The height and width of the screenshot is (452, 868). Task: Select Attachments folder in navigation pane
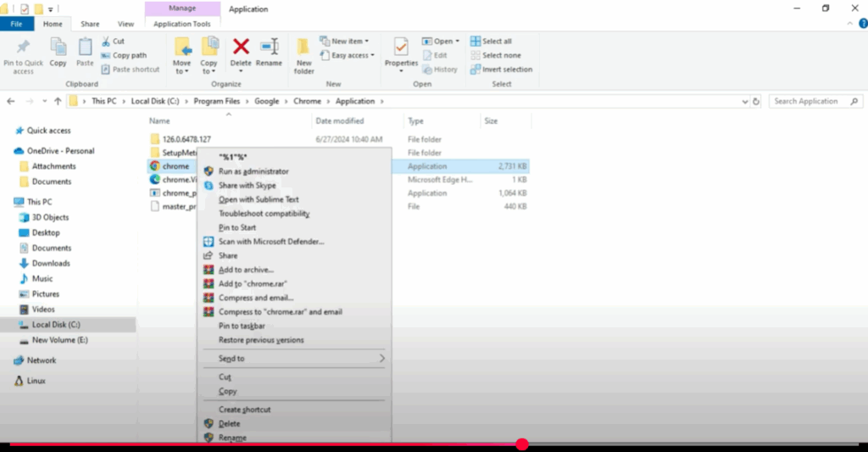[47, 166]
